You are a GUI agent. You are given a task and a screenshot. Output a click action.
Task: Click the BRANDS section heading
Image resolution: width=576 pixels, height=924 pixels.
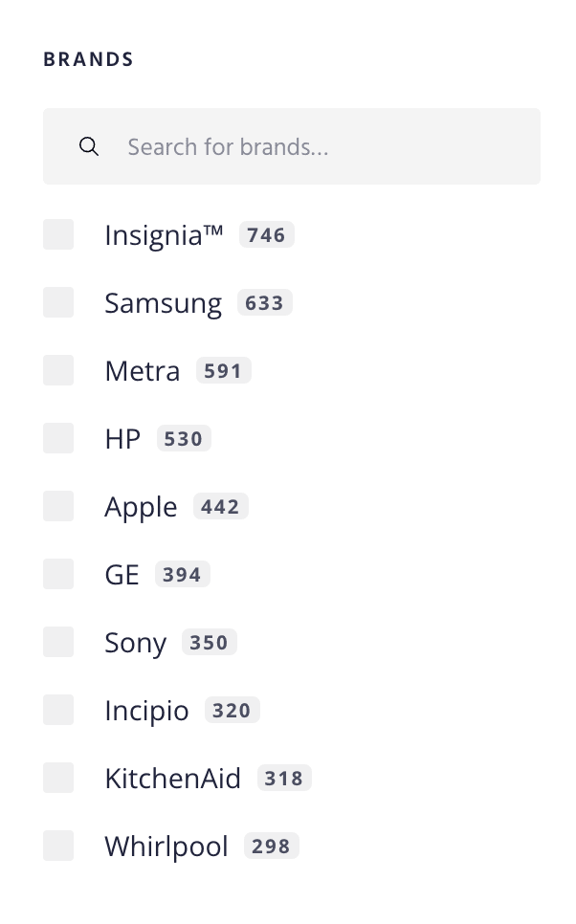88,59
